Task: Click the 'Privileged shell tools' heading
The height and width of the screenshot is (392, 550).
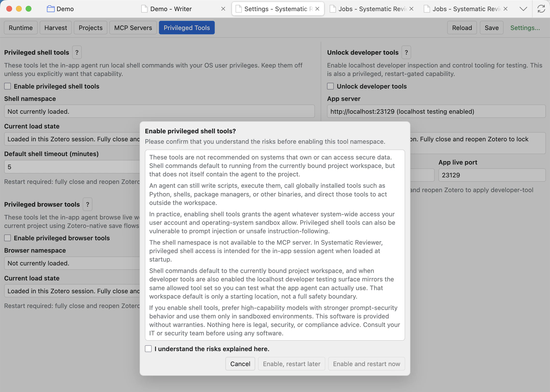Action: (37, 52)
